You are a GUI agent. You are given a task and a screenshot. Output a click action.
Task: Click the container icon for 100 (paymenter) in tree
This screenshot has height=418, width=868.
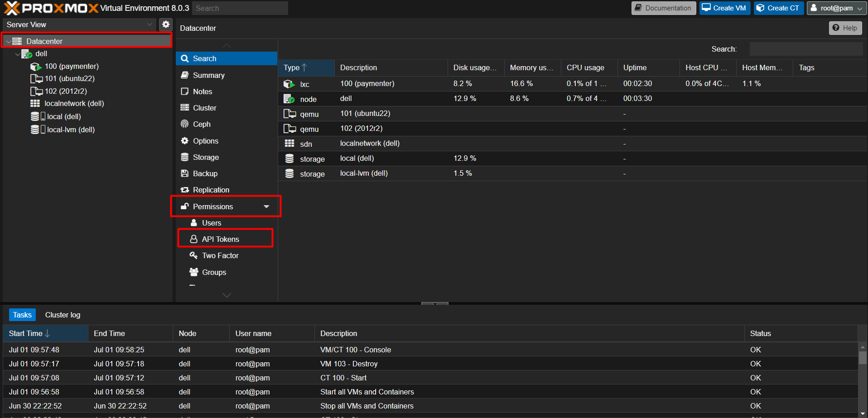pos(36,67)
